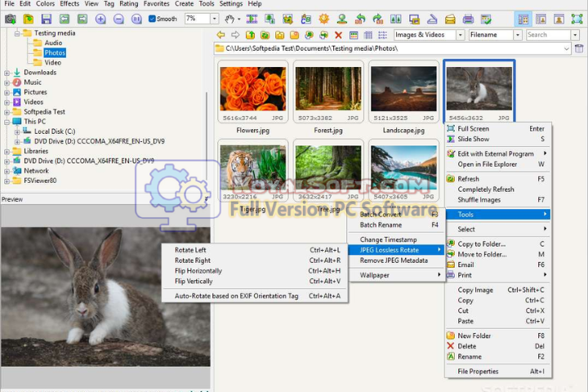Image resolution: width=588 pixels, height=392 pixels.
Task: Open the zoom percentage dropdown
Action: pos(214,19)
